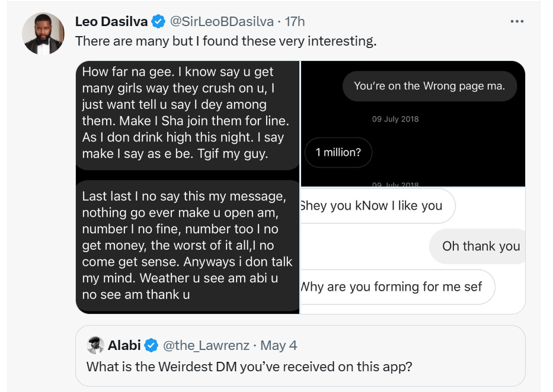Click Leo Dasilva's profile picture
This screenshot has height=392, width=553.
tap(43, 32)
